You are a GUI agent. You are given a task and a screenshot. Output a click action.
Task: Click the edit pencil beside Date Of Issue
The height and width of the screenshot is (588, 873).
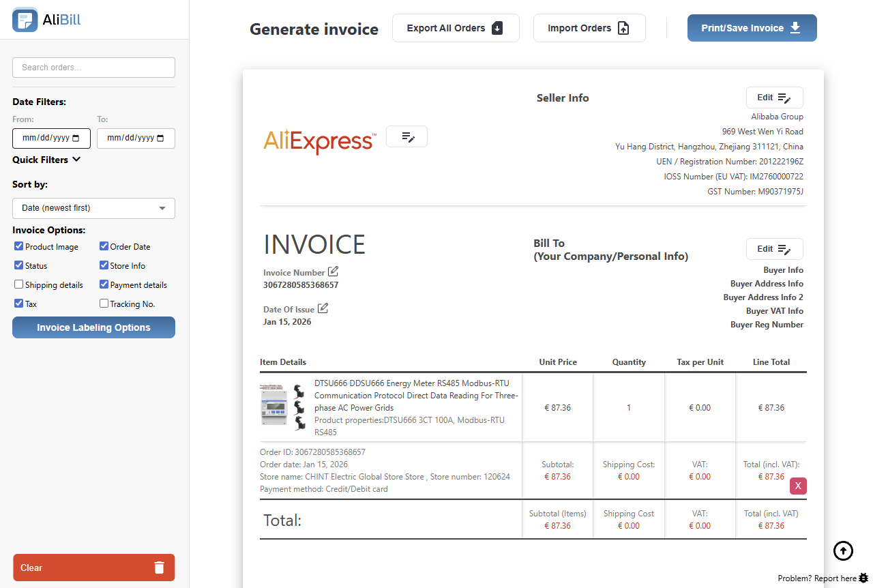pos(323,308)
